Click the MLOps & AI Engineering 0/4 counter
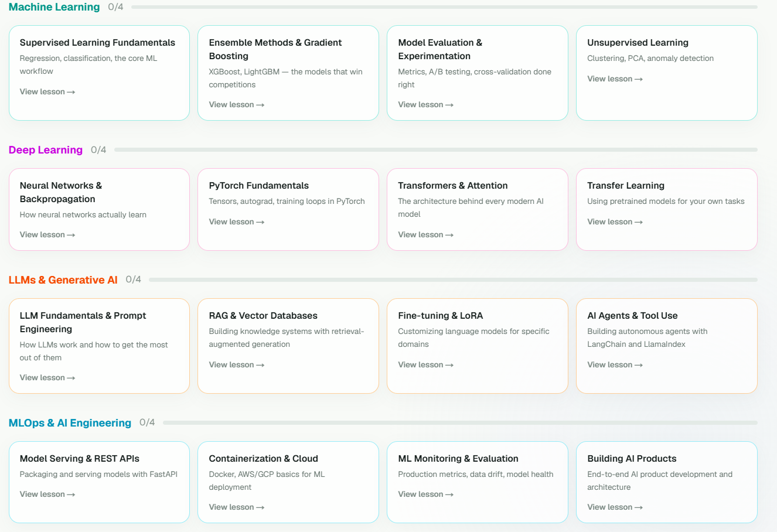This screenshot has width=777, height=532. 147,423
